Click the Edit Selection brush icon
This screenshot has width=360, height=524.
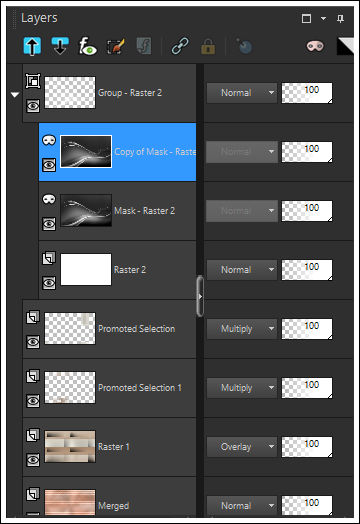pos(116,46)
